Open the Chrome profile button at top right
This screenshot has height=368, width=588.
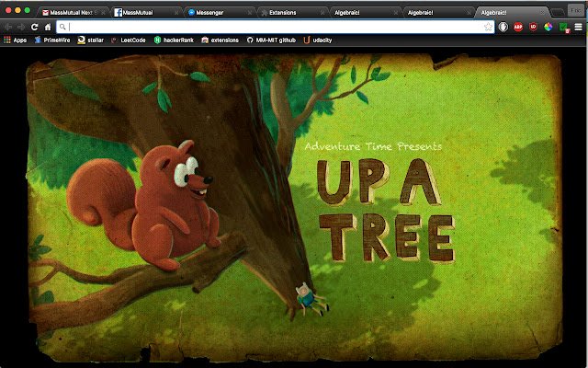tap(576, 10)
